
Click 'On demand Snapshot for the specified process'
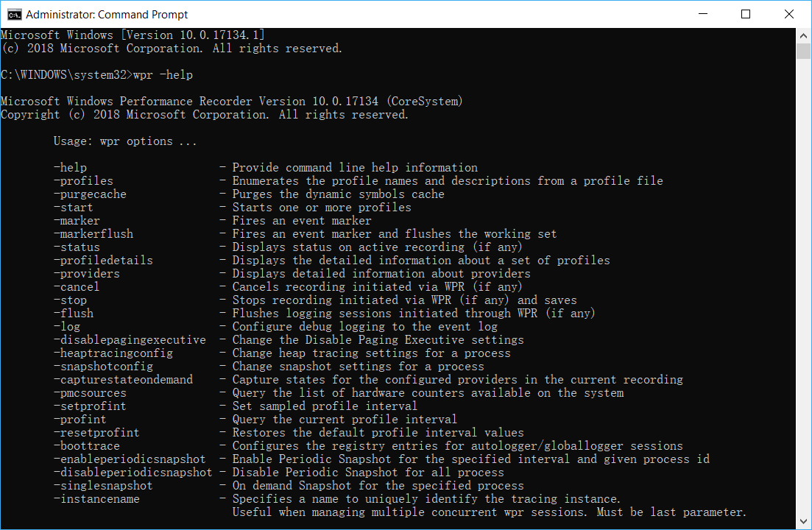(x=378, y=486)
